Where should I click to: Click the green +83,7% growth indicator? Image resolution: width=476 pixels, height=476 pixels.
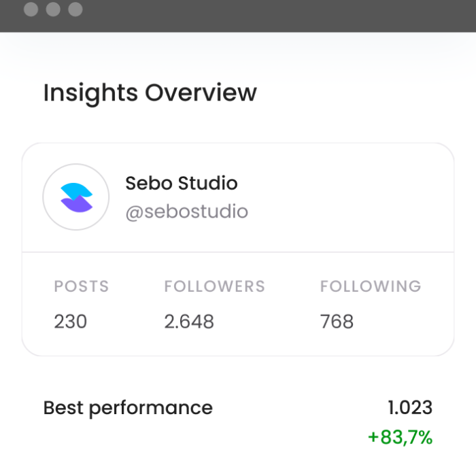click(x=400, y=437)
